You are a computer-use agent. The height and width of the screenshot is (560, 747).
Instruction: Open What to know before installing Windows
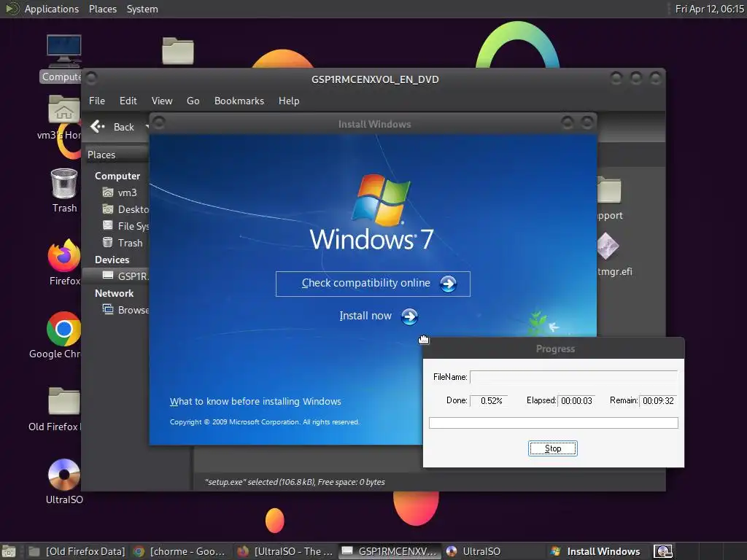255,402
